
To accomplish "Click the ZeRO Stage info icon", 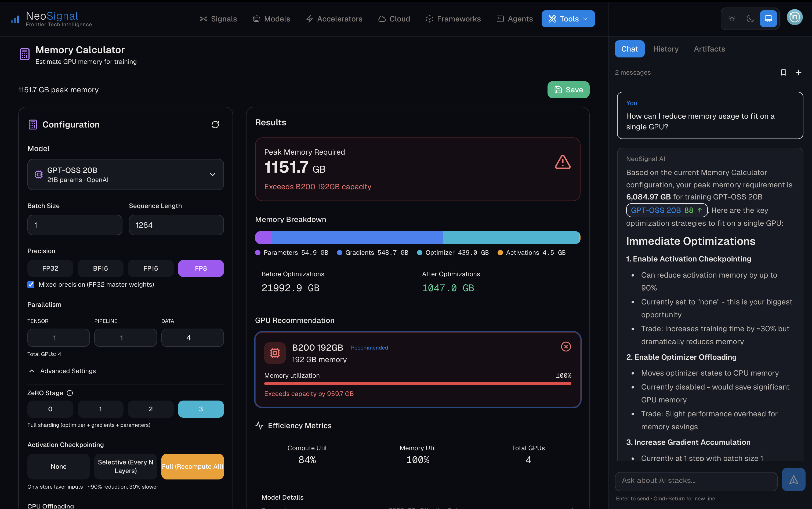I will 70,393.
